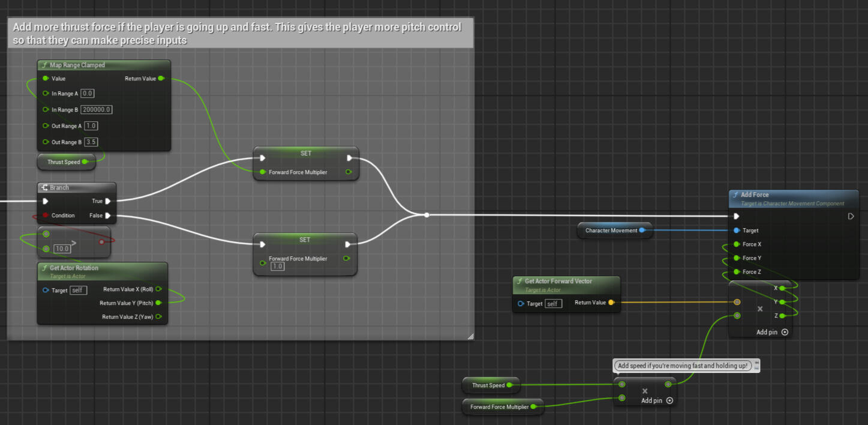Click the Out Range B value field 3.5

(x=91, y=142)
